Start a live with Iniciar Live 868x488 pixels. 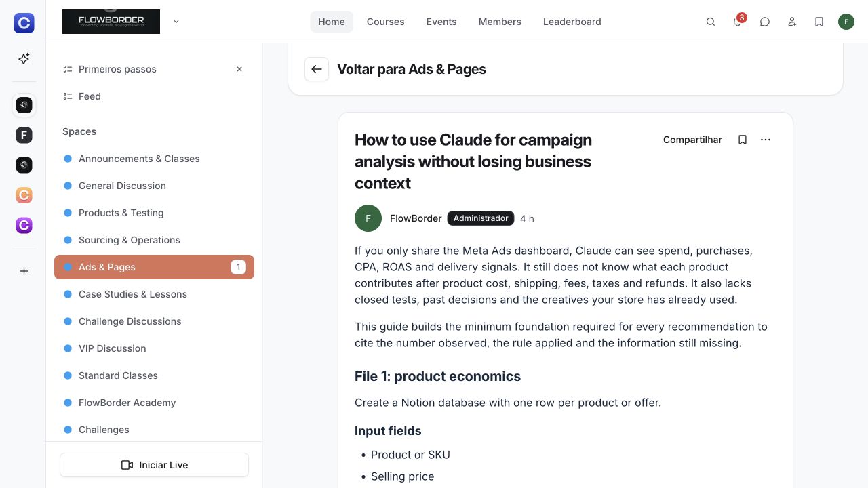154,465
